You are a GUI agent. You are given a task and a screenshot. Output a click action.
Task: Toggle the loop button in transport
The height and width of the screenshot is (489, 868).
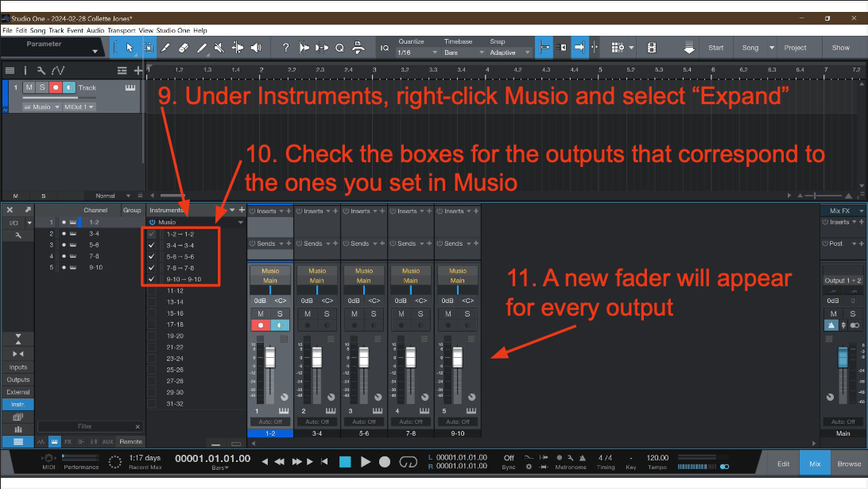tap(408, 462)
